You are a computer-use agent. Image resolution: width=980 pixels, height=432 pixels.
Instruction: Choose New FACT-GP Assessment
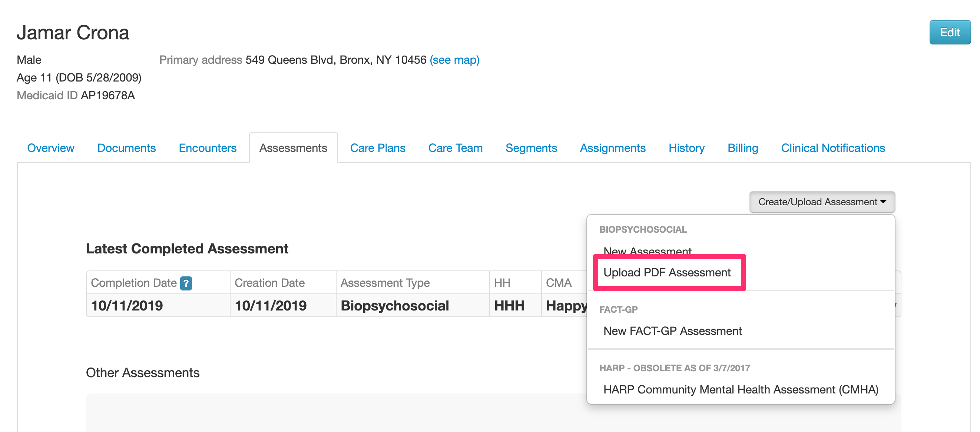pos(672,330)
